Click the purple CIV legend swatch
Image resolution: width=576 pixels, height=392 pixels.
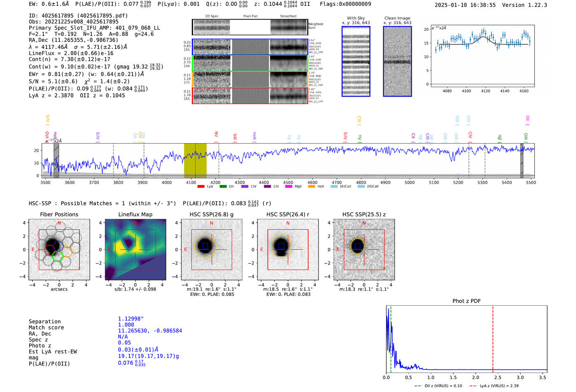coord(245,186)
